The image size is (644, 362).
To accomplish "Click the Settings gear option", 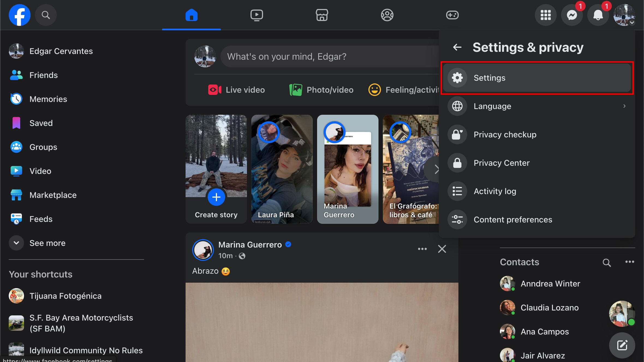I will pyautogui.click(x=538, y=78).
